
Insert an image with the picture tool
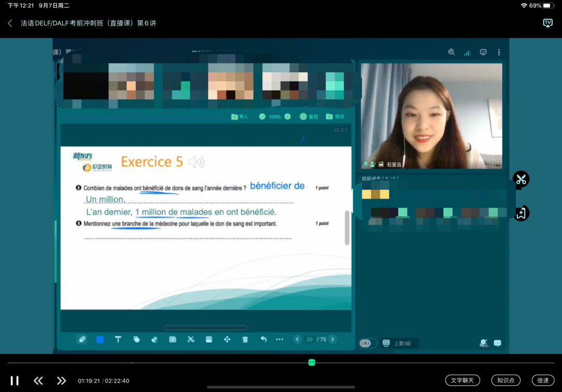pyautogui.click(x=209, y=339)
